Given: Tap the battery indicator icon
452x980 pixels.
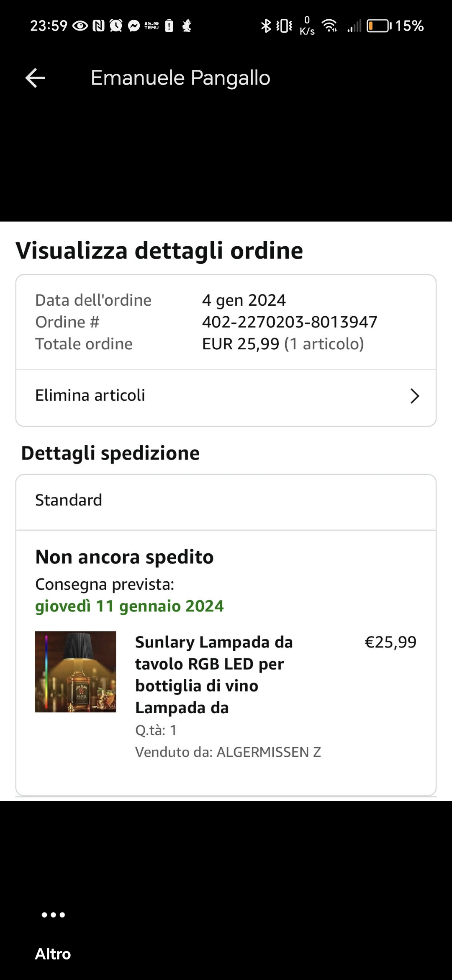Looking at the screenshot, I should [378, 26].
